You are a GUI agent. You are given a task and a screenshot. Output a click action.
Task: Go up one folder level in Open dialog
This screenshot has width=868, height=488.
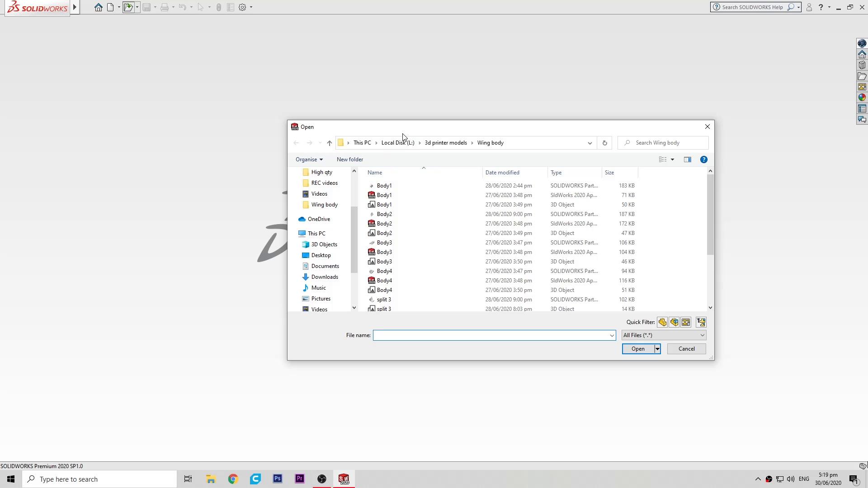pos(329,143)
